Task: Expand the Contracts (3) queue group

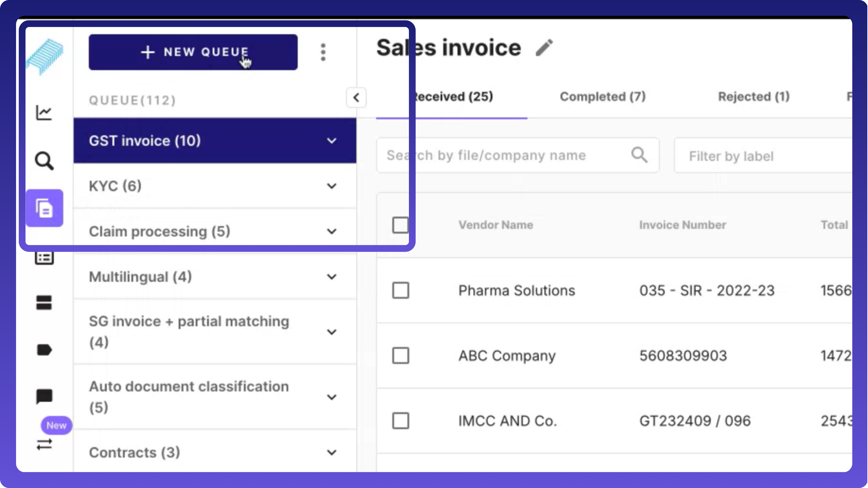Action: 332,452
